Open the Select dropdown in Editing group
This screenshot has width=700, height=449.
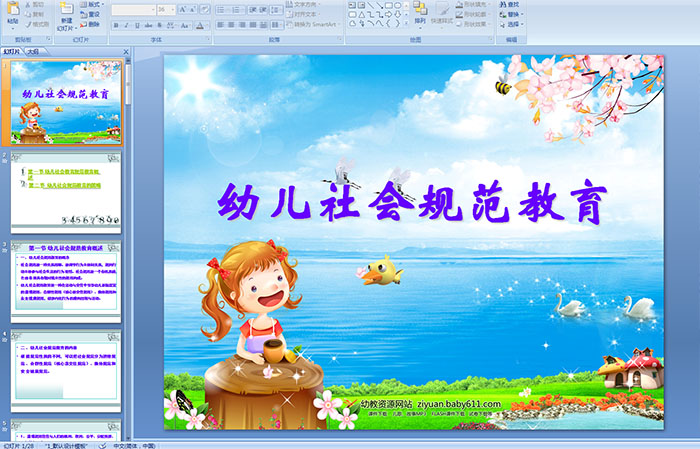coord(511,24)
